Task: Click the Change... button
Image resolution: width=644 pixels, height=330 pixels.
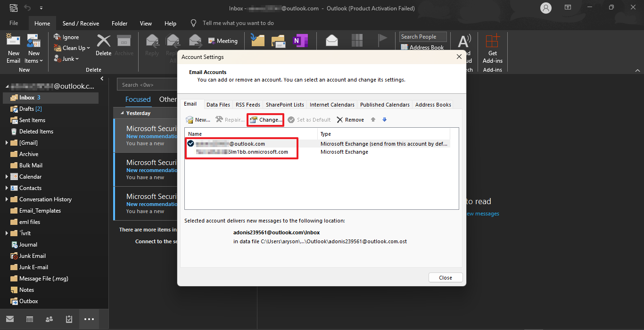Action: point(265,120)
